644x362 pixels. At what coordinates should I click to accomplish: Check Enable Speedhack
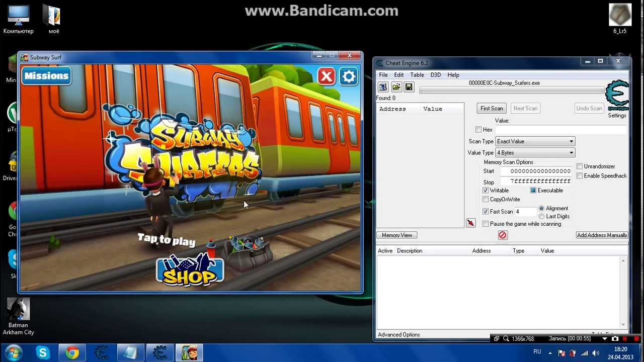pyautogui.click(x=580, y=176)
